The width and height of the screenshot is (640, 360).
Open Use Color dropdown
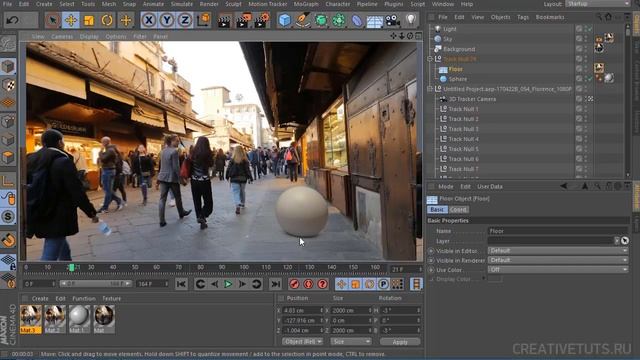click(558, 269)
